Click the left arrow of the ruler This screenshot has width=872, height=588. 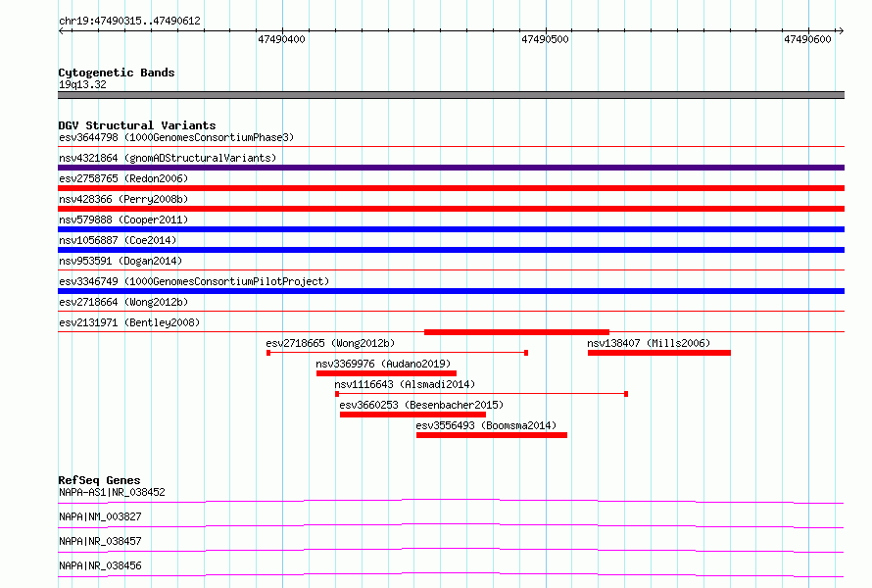coord(62,30)
